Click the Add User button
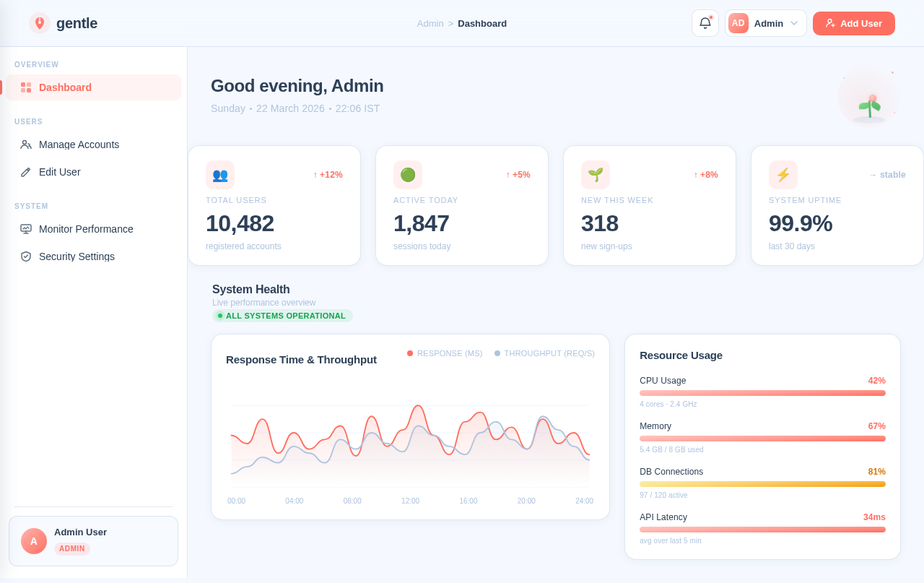The width and height of the screenshot is (924, 583). (853, 23)
